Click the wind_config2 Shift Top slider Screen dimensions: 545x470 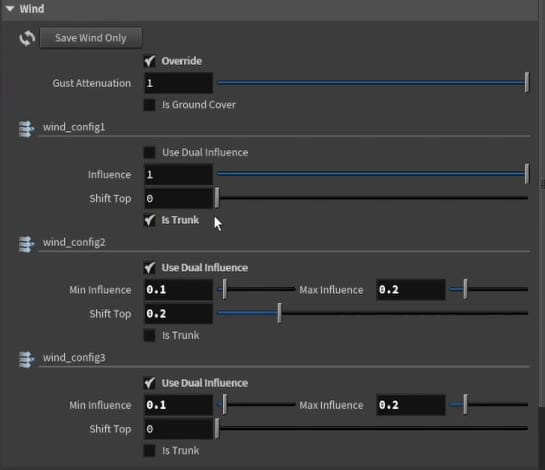[x=373, y=313]
